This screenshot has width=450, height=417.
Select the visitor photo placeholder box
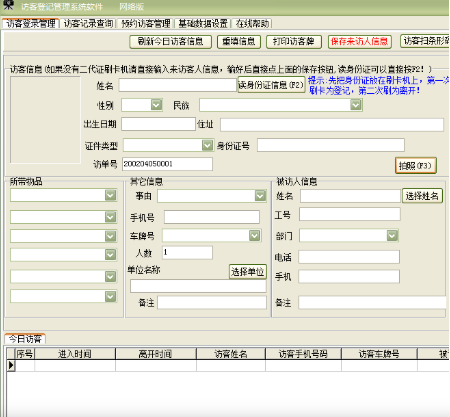(45, 120)
